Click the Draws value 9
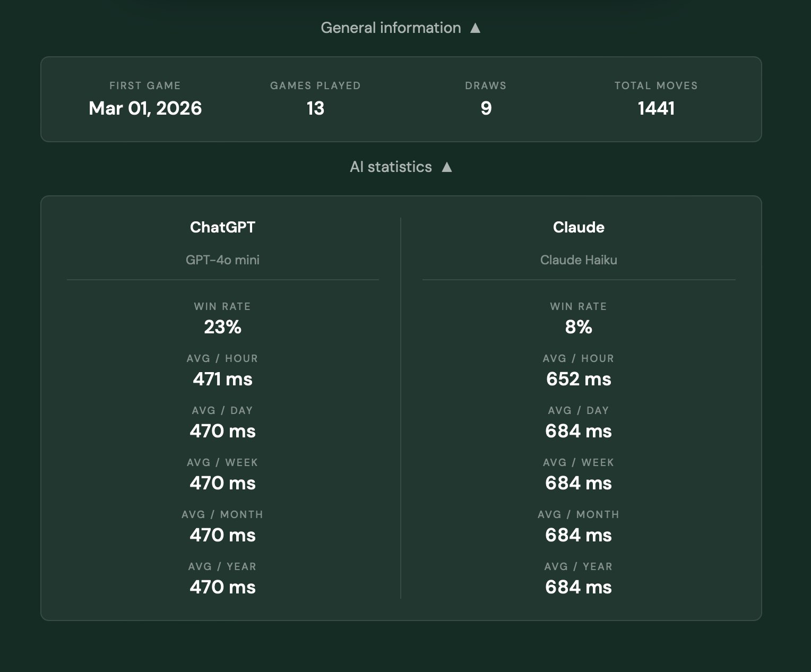 [x=486, y=109]
